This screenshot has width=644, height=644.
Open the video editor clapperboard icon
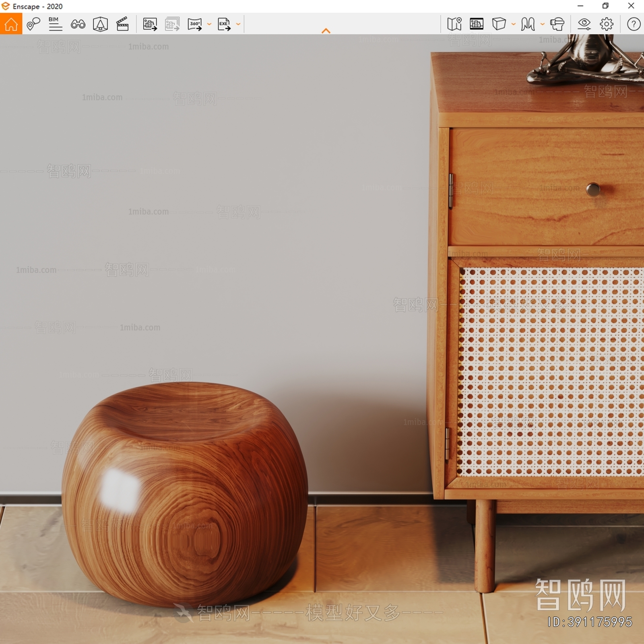(122, 24)
